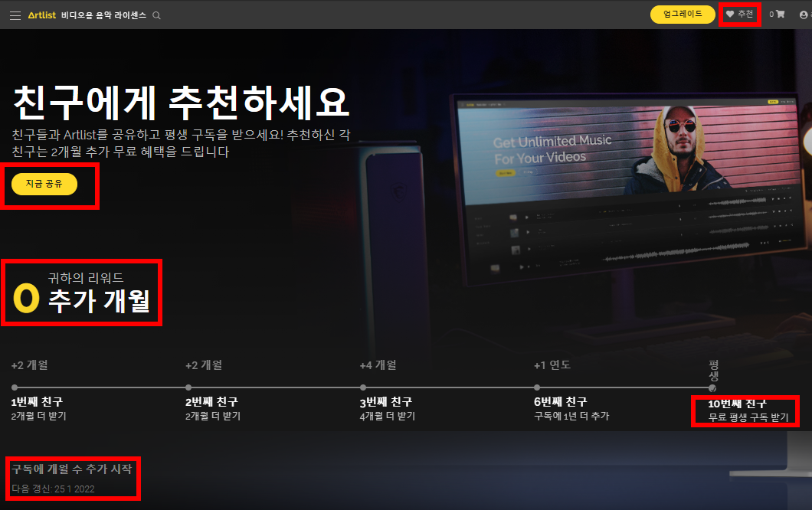The width and height of the screenshot is (812, 510).
Task: Click 구독에 개월 수 추가 시작 text
Action: pos(72,469)
